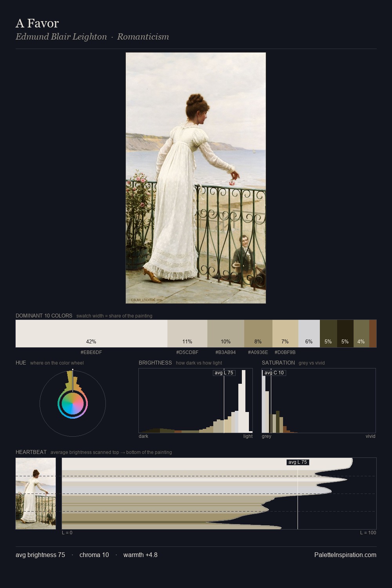This screenshot has height=588, width=392.
Task: Click the 42% swatch #EBE6DF
Action: 91,334
